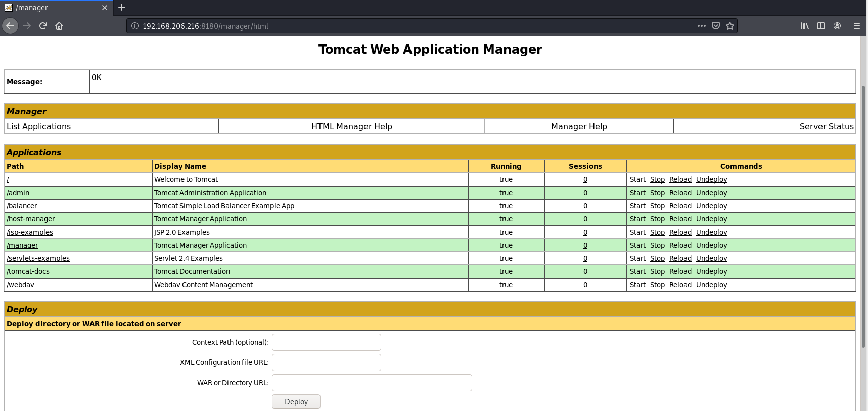
Task: Click the vertical page scrollbar
Action: click(863, 217)
